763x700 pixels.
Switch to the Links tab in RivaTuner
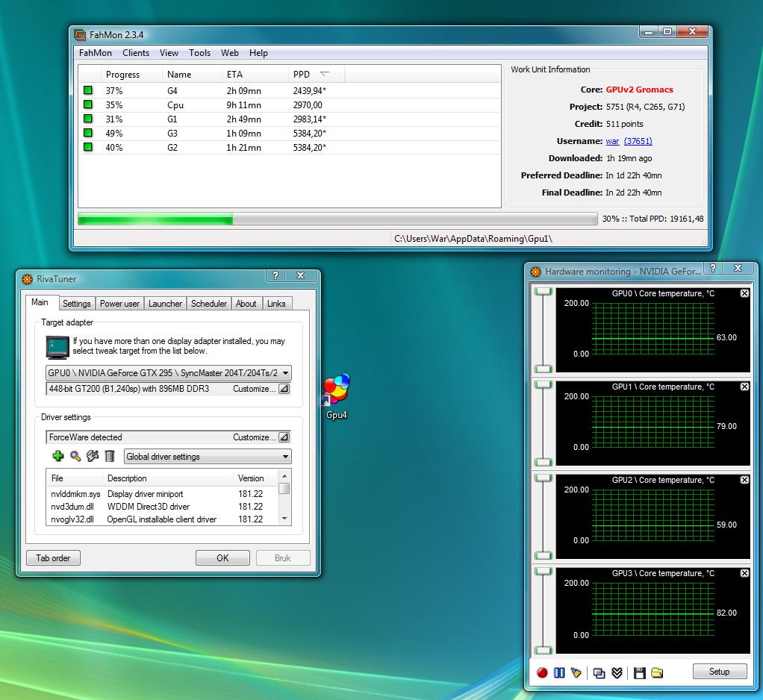coord(276,304)
